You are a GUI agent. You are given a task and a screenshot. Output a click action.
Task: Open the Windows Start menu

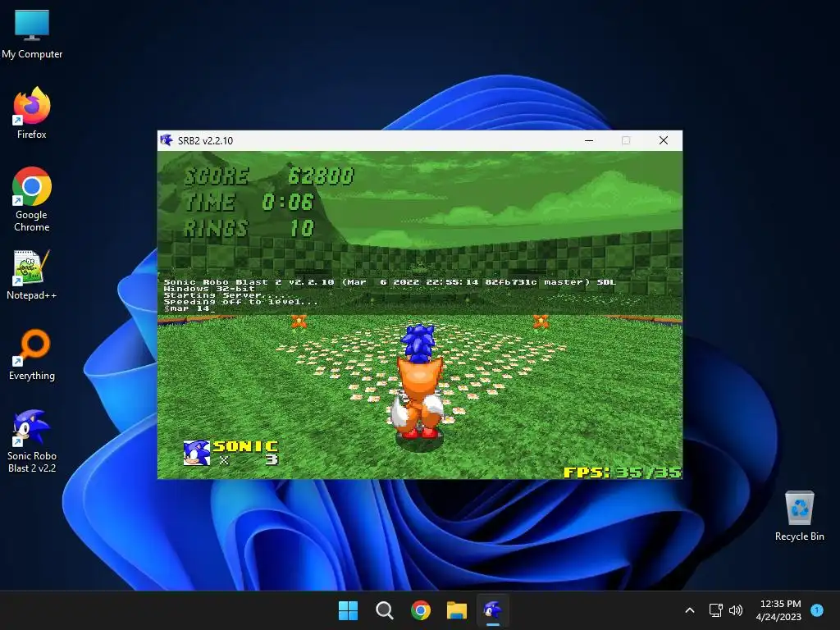click(348, 610)
